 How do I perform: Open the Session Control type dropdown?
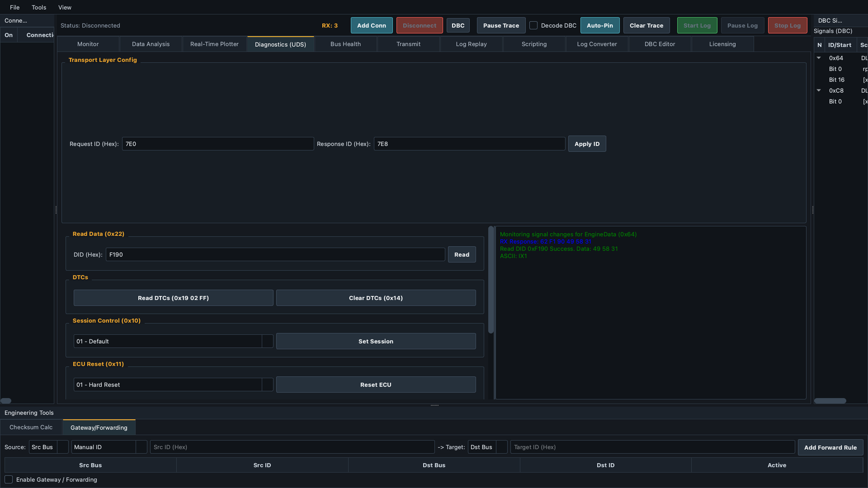coord(174,341)
